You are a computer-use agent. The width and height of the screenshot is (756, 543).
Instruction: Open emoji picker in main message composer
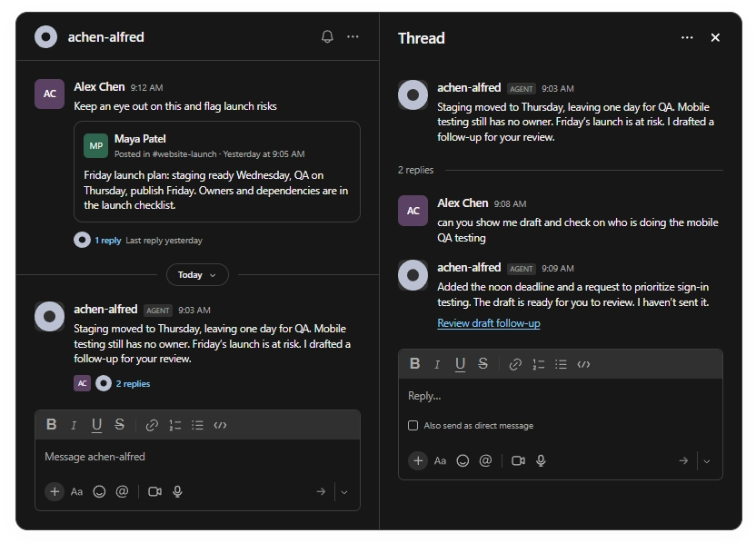pos(99,491)
